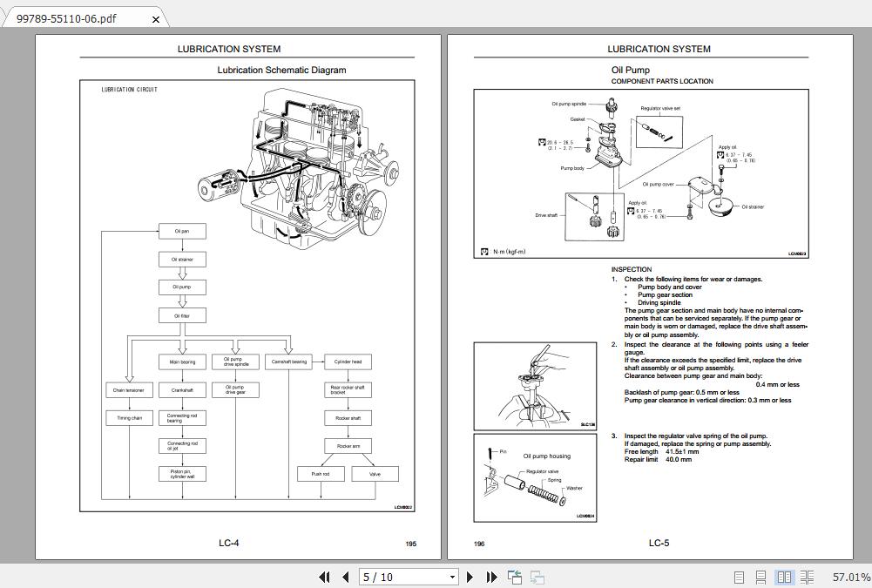872x588 pixels.
Task: Select continuous scrolling page mode
Action: [x=760, y=577]
